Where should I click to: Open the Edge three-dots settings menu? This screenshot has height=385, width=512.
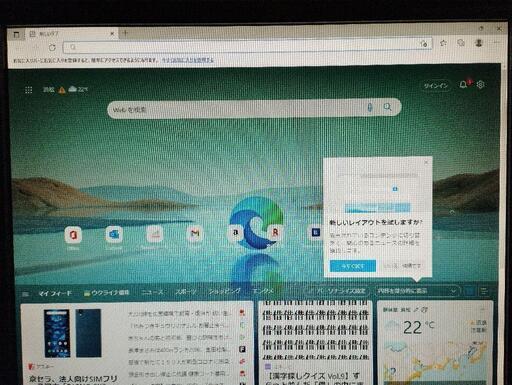tap(497, 42)
